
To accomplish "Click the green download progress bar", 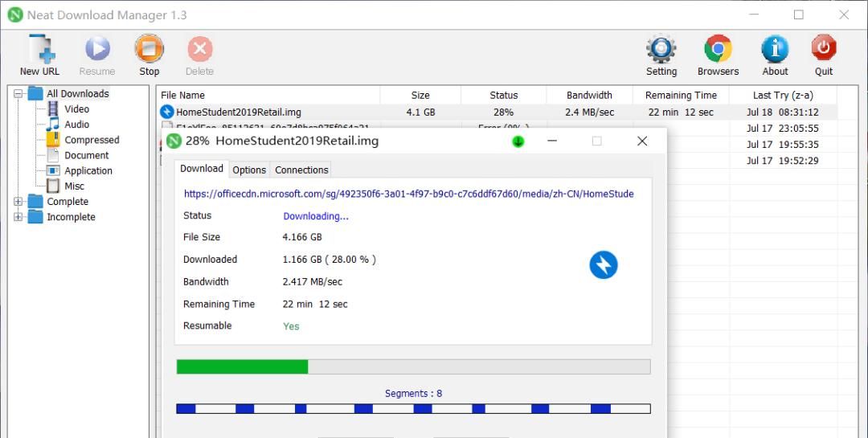I will (x=413, y=366).
